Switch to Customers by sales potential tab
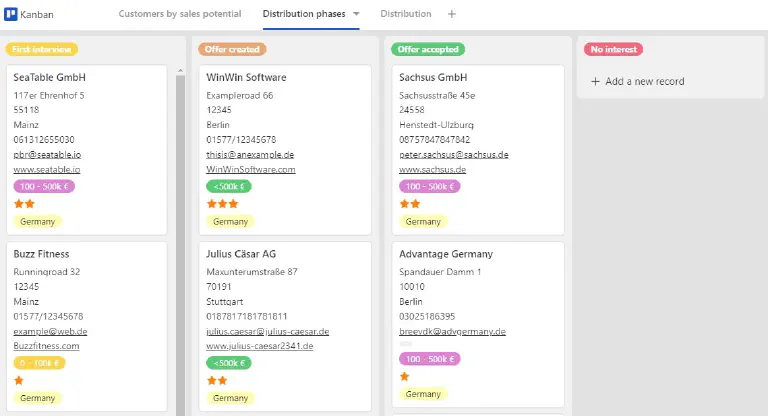 180,14
